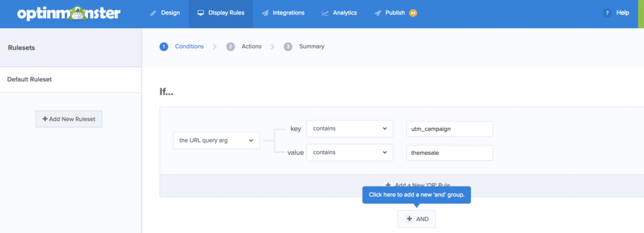Click the step 1 circle for Conditions
Image resolution: width=644 pixels, height=233 pixels.
point(164,47)
